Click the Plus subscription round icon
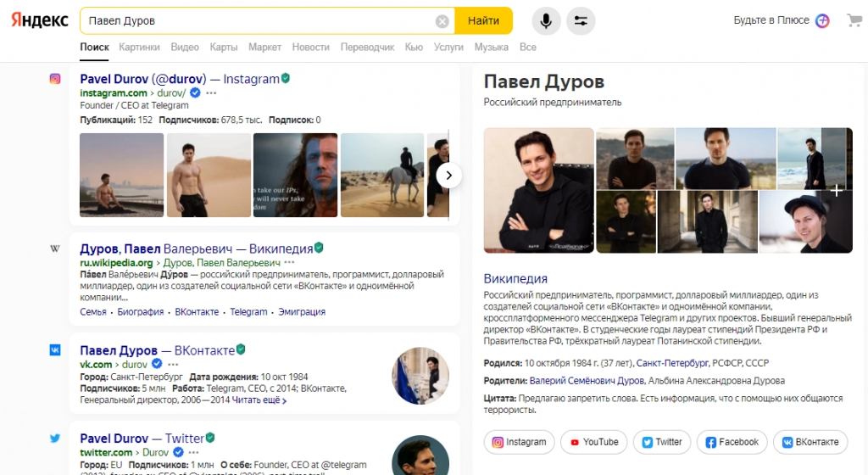 tap(822, 21)
